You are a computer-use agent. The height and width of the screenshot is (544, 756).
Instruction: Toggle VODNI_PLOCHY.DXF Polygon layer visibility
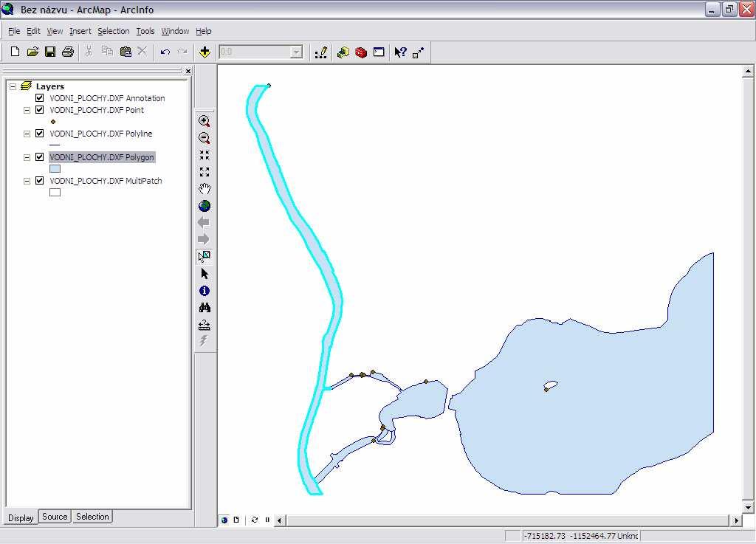click(x=40, y=157)
